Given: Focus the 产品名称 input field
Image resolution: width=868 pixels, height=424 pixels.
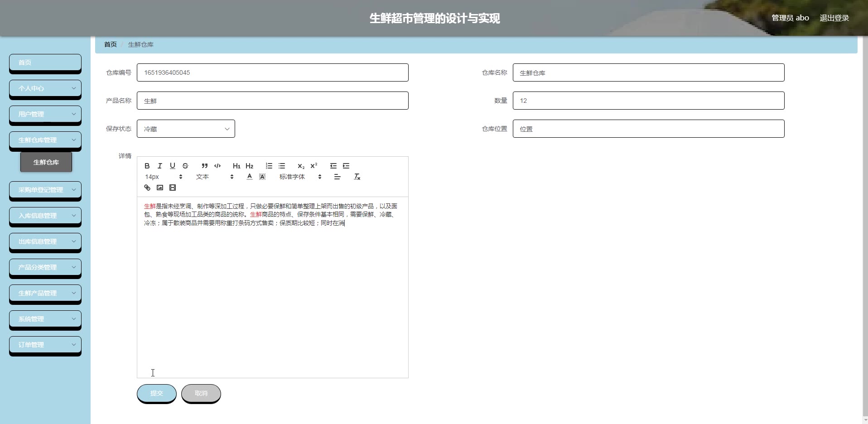Looking at the screenshot, I should coord(273,101).
